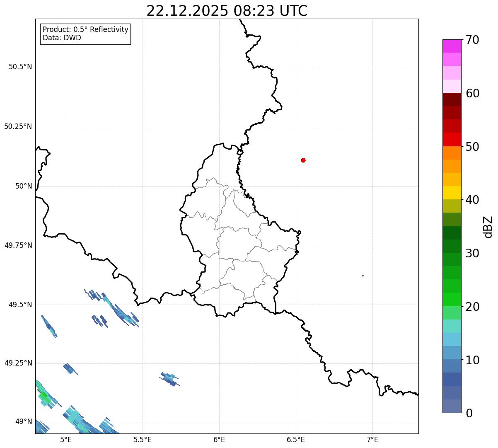Image resolution: width=498 pixels, height=448 pixels.
Task: Click the orange colorbar segment just below 50
Action: coord(452,153)
